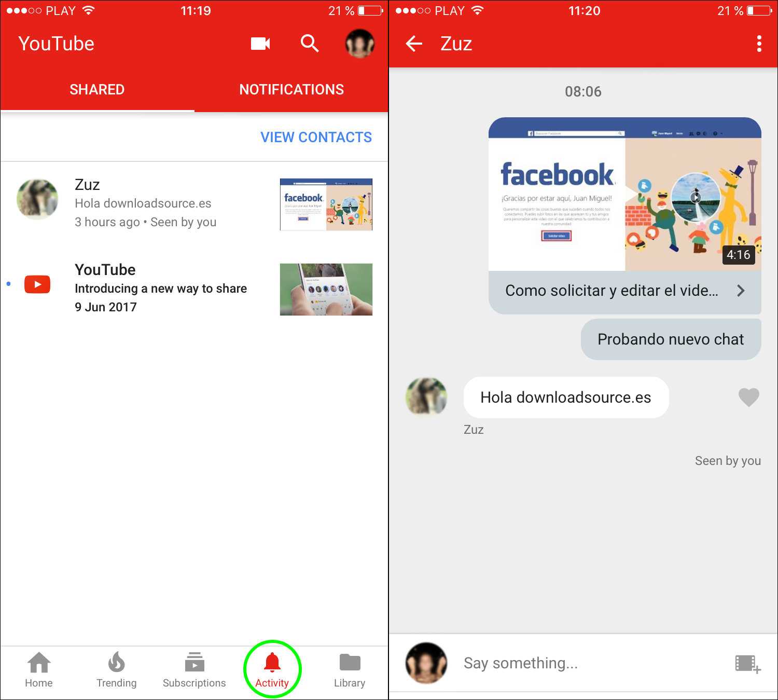The width and height of the screenshot is (778, 700).
Task: Tap own avatar beside message input
Action: pyautogui.click(x=426, y=663)
